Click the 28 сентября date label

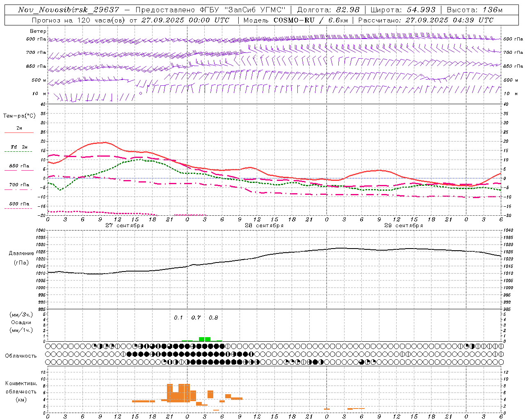coord(264,225)
